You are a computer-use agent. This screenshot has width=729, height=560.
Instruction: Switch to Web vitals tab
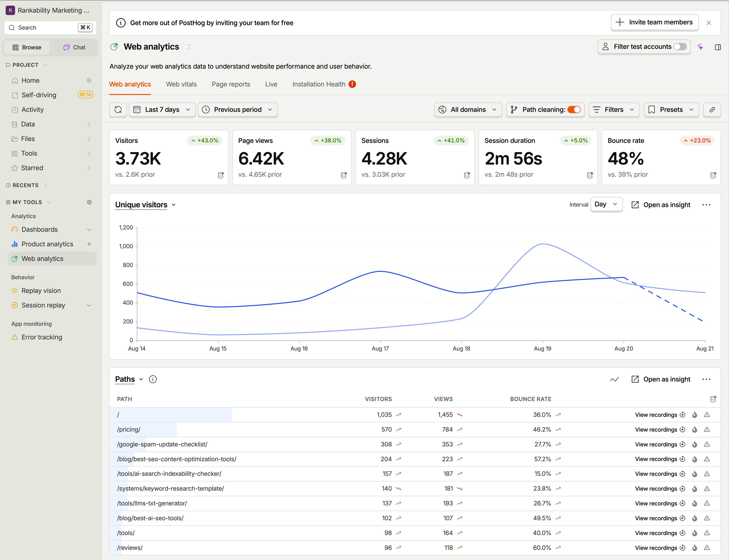(181, 84)
